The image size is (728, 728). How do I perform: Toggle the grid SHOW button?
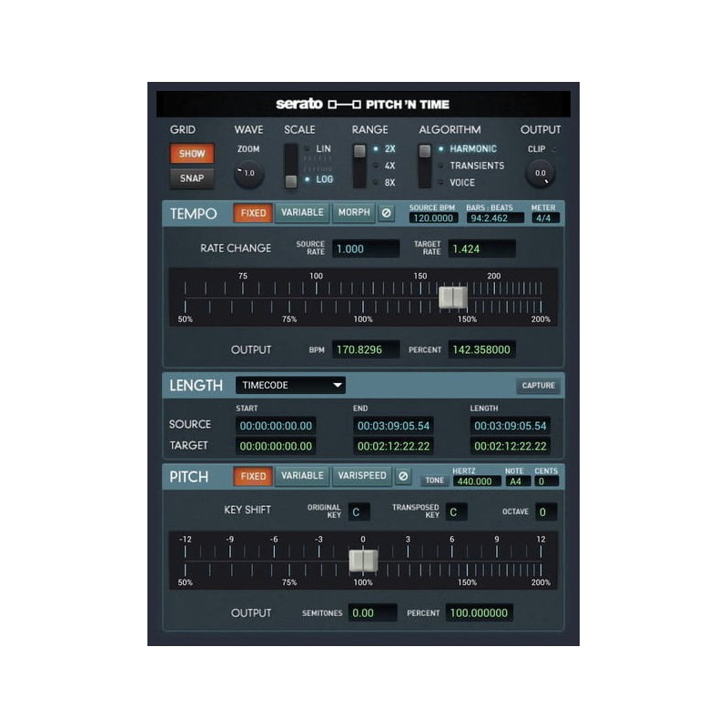(x=192, y=153)
